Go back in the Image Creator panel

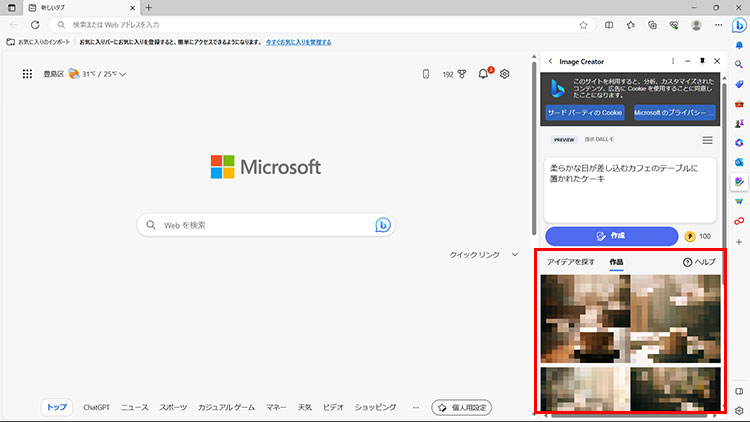tap(550, 61)
